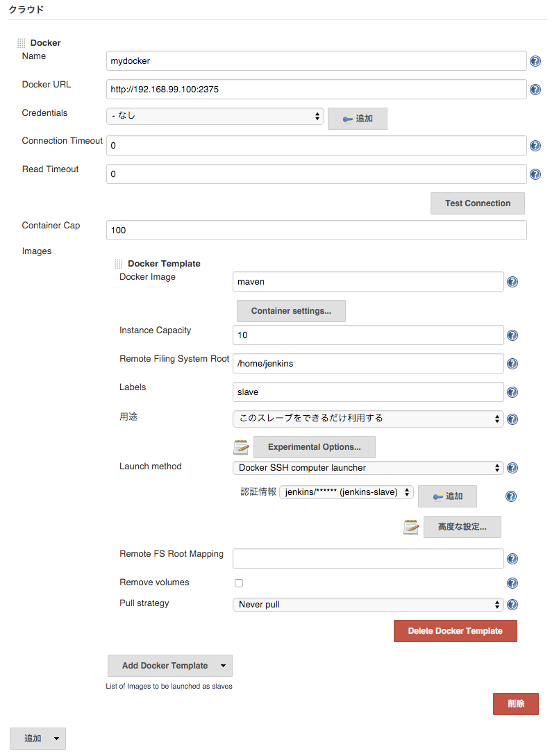Open help for the Name field
The image size is (559, 756).
click(535, 60)
